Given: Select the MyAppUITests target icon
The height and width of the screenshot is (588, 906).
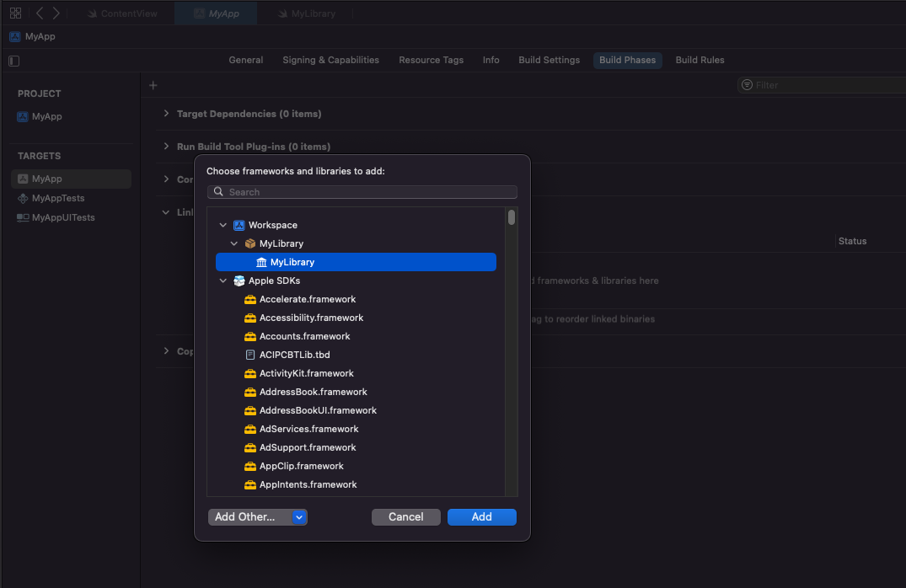Looking at the screenshot, I should click(x=23, y=217).
